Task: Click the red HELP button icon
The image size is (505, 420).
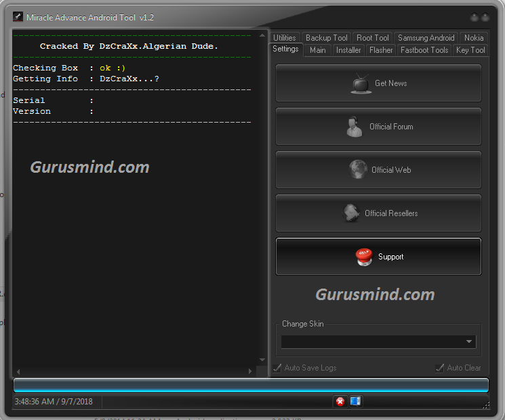Action: point(364,257)
